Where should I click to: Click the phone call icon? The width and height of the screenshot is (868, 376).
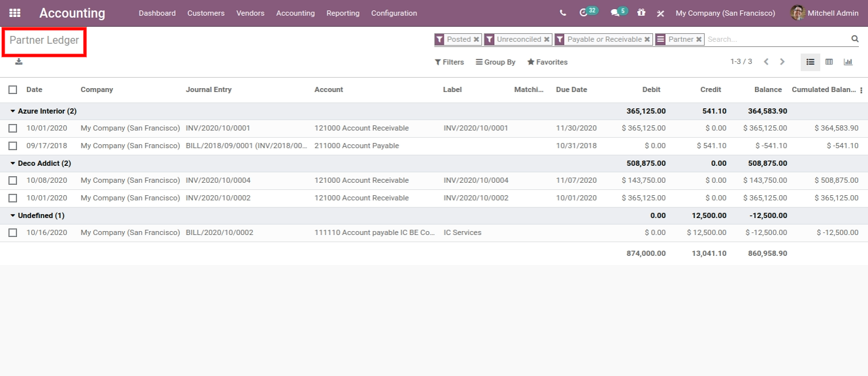563,13
